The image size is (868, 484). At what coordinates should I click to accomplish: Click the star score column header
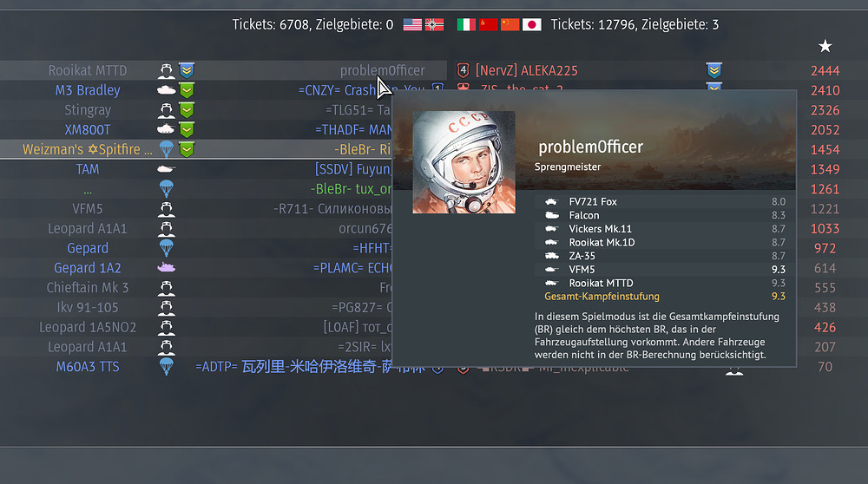point(825,47)
